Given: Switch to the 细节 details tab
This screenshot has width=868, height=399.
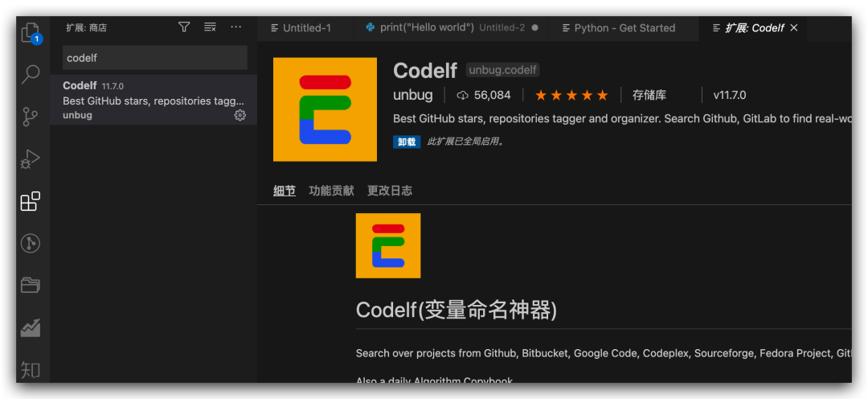Looking at the screenshot, I should click(x=284, y=191).
